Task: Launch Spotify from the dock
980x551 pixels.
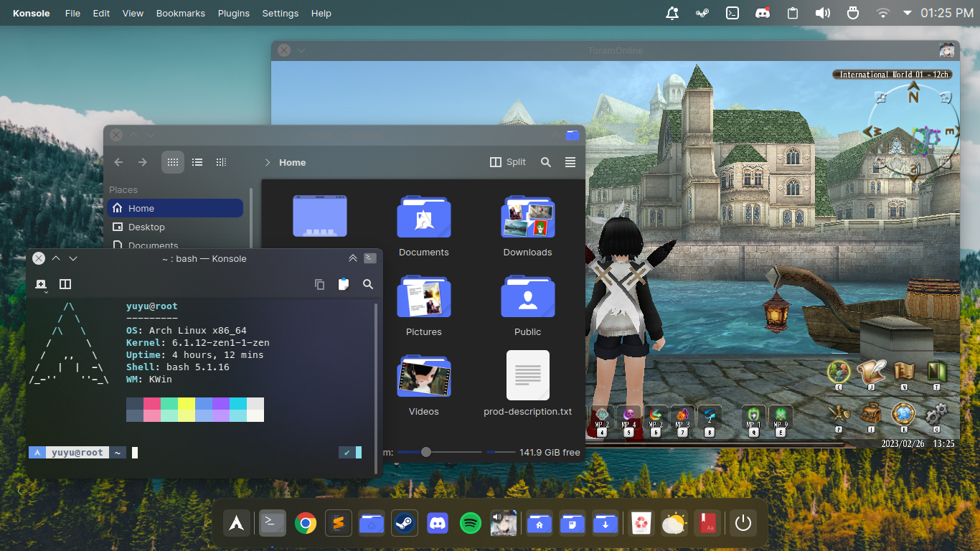Action: point(470,523)
